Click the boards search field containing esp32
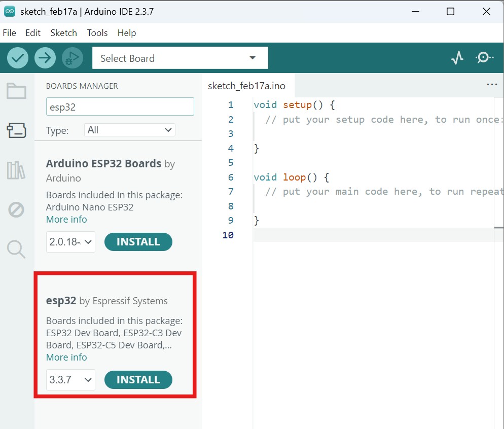The height and width of the screenshot is (429, 504). click(x=120, y=106)
